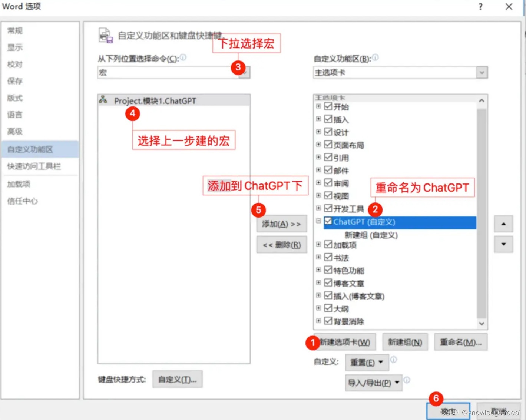Viewport: 526px width, 420px height.
Task: Click the << 删除(R) button
Action: [282, 245]
